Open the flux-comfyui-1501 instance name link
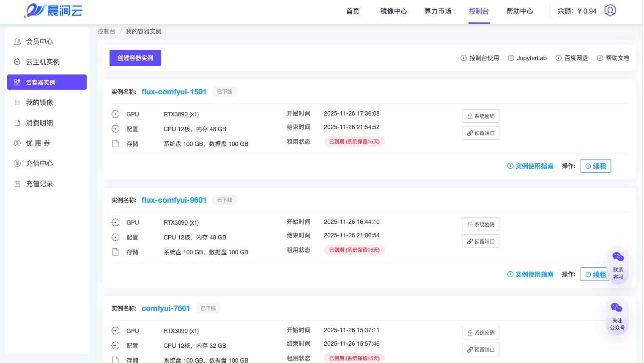Image resolution: width=644 pixels, height=363 pixels. (x=174, y=92)
